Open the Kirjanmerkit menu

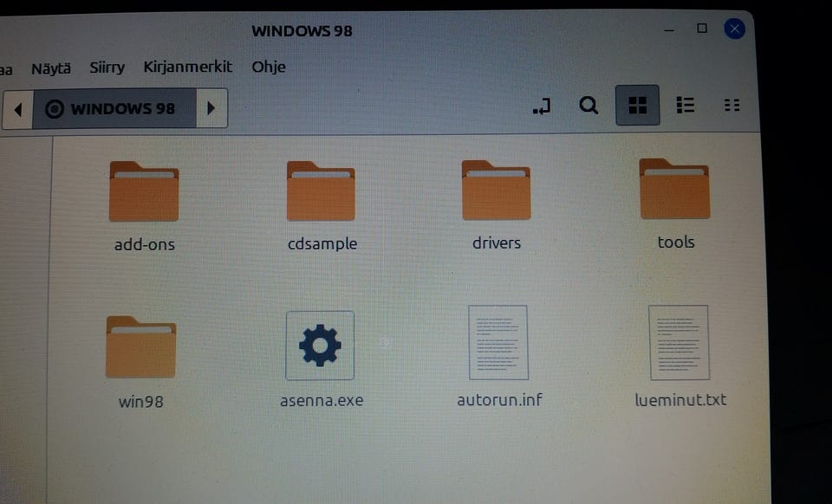pos(188,67)
